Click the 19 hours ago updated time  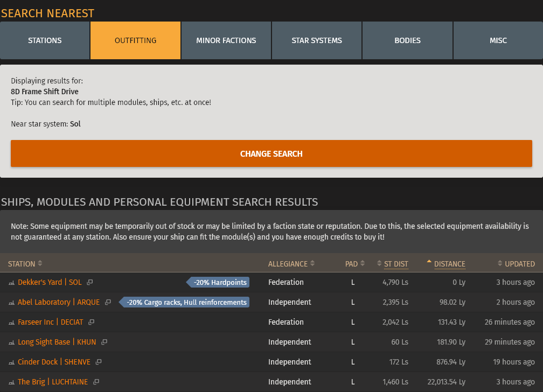[514, 362]
